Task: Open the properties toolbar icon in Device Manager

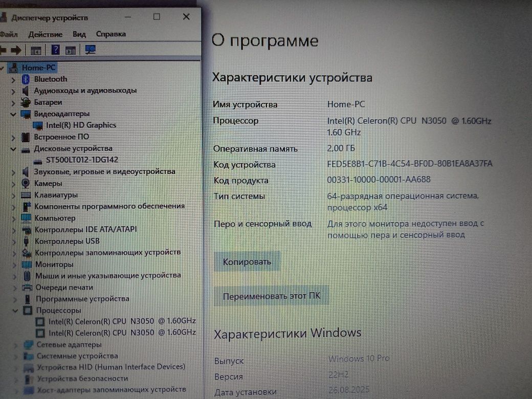Action: pyautogui.click(x=36, y=51)
